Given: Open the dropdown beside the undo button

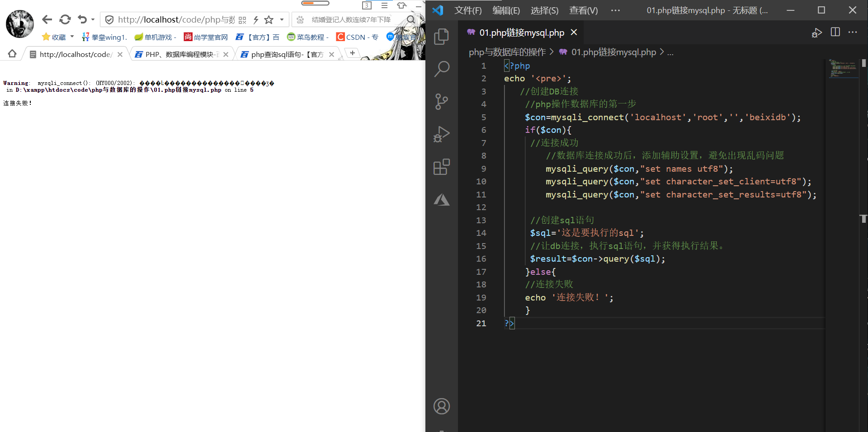Looking at the screenshot, I should click(93, 19).
